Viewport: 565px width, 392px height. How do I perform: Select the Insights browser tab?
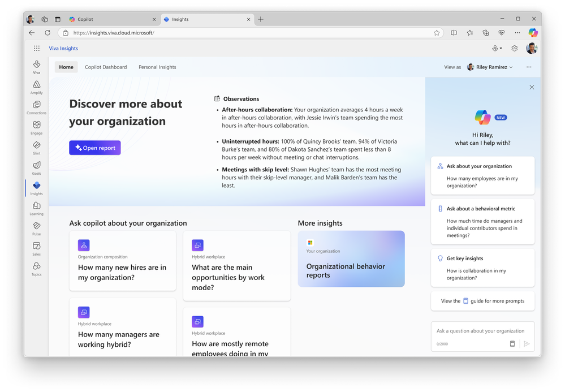(x=207, y=19)
